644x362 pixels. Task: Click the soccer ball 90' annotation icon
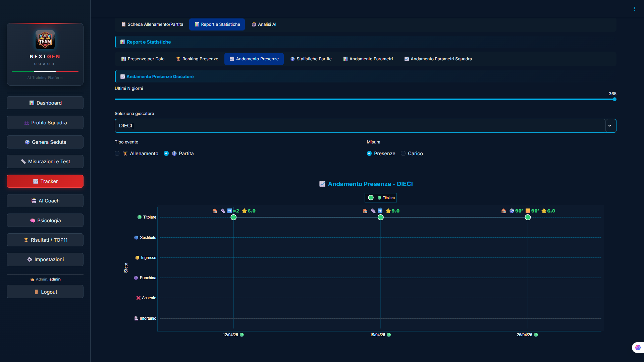click(x=512, y=211)
